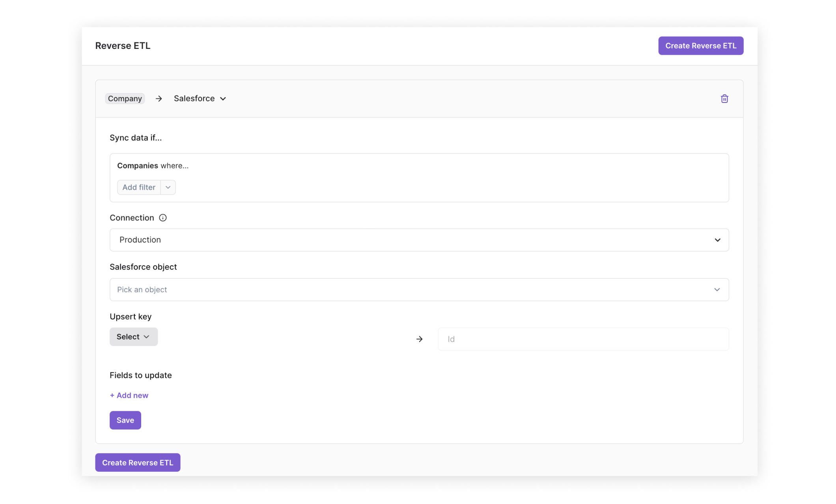
Task: Click arrow between Company and Salesforce
Action: (159, 99)
